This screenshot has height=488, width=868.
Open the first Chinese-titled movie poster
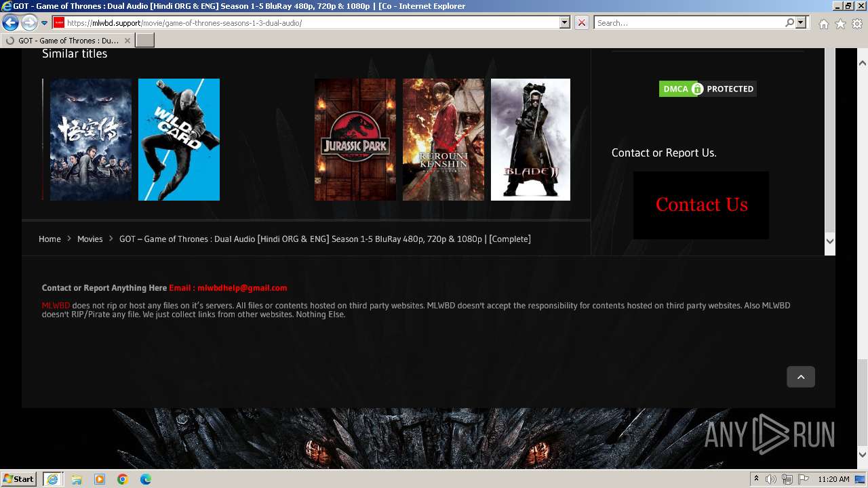[x=91, y=140]
